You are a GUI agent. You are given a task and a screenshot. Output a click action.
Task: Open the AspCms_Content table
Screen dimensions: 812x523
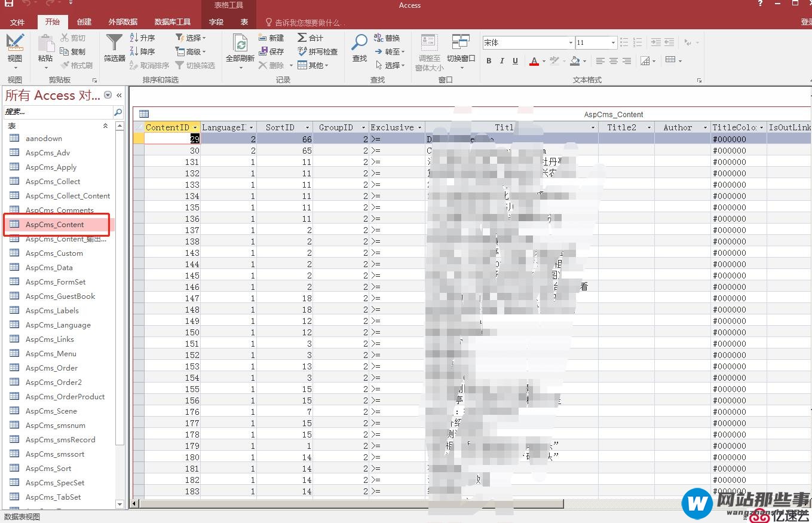click(x=59, y=225)
